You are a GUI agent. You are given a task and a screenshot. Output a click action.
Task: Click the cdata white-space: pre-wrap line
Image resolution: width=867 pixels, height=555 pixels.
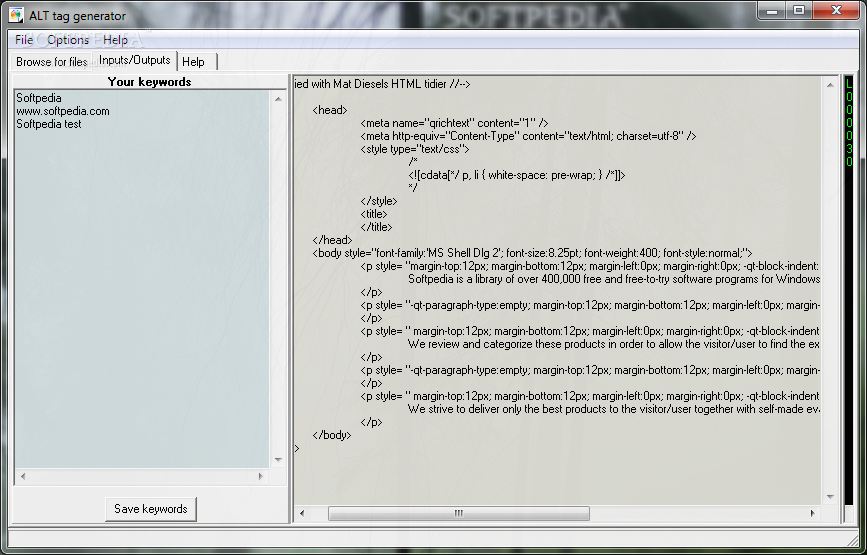click(x=517, y=175)
